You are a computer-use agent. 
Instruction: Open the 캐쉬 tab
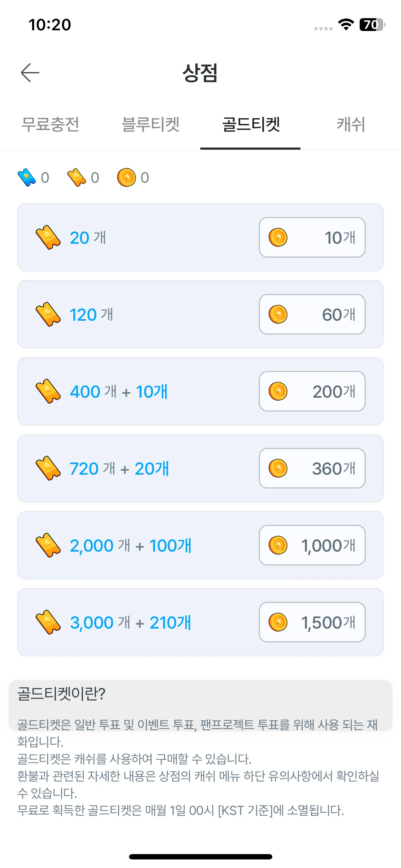(x=351, y=124)
